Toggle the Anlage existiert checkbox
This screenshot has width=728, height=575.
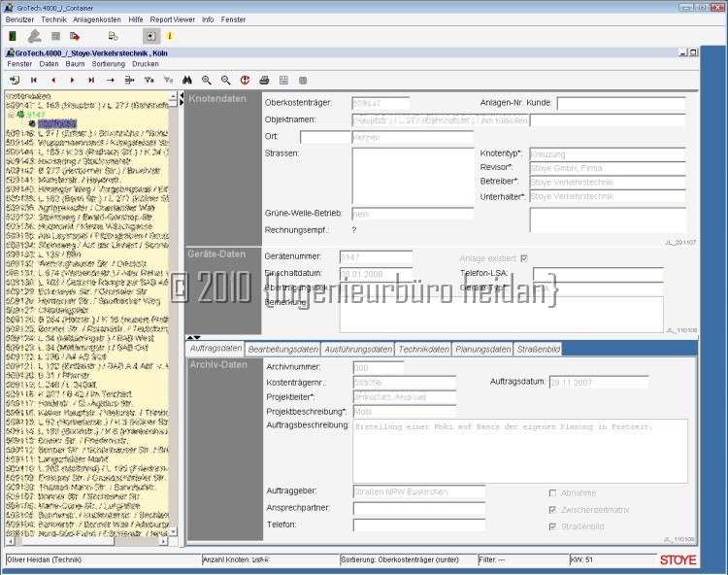click(524, 258)
